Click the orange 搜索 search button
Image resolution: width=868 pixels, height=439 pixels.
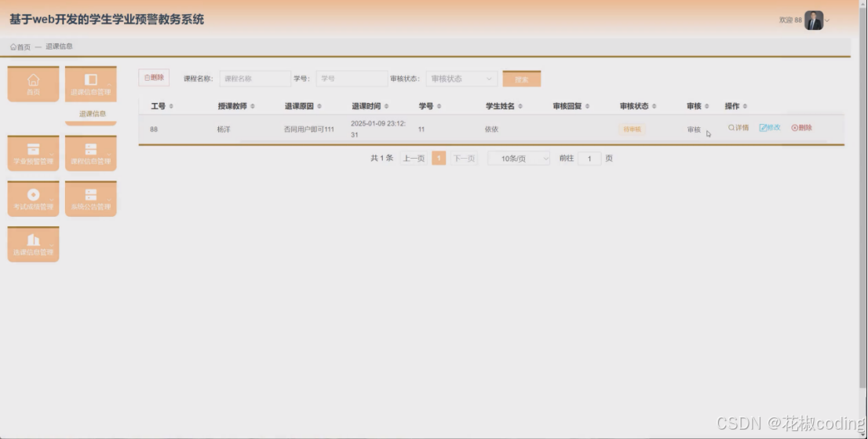(x=521, y=79)
